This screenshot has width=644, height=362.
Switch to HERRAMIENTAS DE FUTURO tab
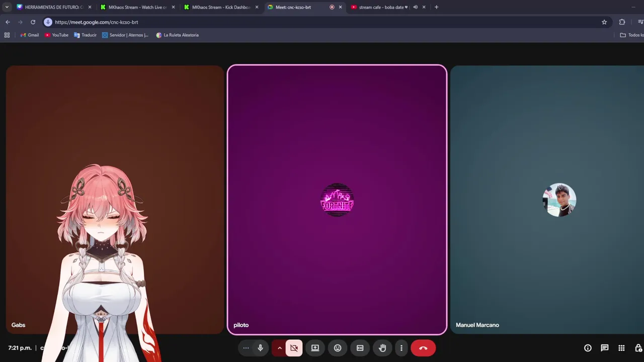54,7
